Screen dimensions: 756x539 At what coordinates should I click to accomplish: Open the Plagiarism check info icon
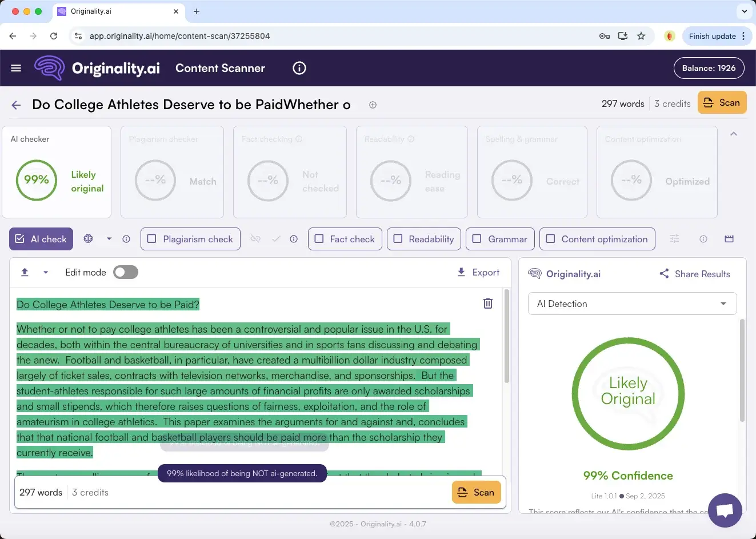(294, 239)
